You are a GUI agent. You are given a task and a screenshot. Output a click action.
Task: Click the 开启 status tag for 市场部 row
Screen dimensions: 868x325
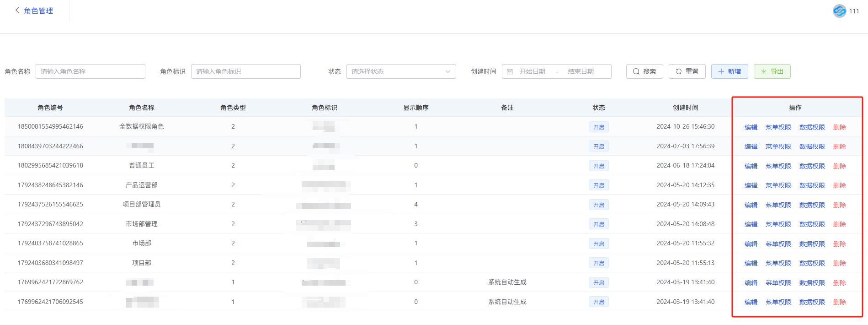[598, 244]
